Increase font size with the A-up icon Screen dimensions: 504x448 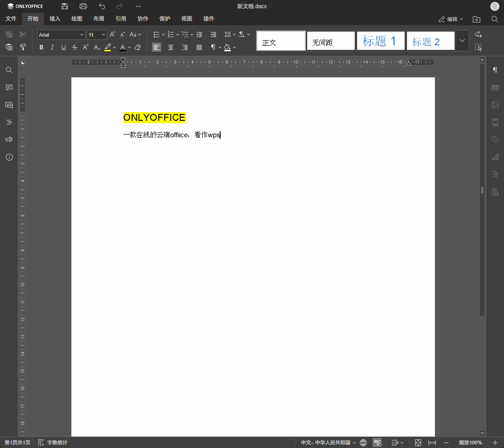tap(112, 34)
